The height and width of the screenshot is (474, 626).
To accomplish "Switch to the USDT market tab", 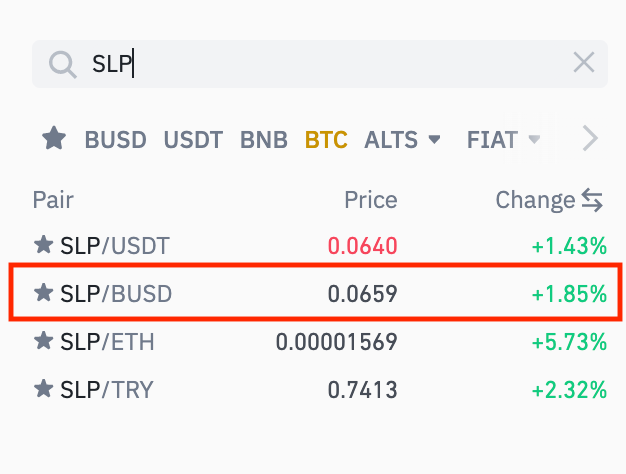I will click(193, 140).
